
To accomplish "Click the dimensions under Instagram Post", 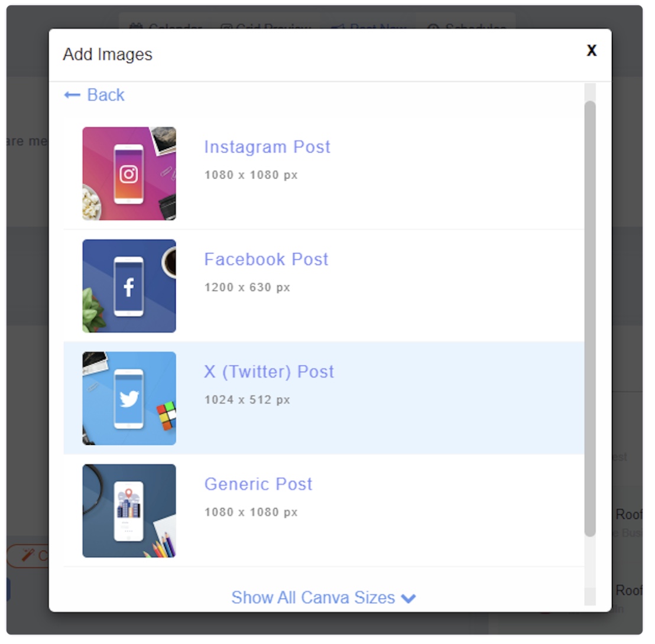I will 251,175.
